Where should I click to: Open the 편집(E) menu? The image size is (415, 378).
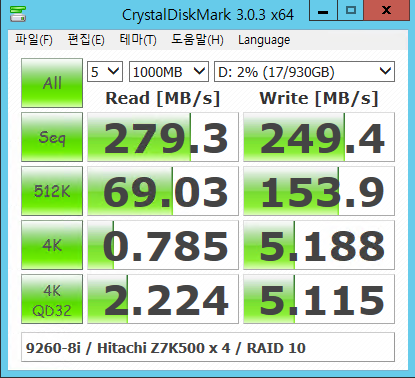point(86,40)
